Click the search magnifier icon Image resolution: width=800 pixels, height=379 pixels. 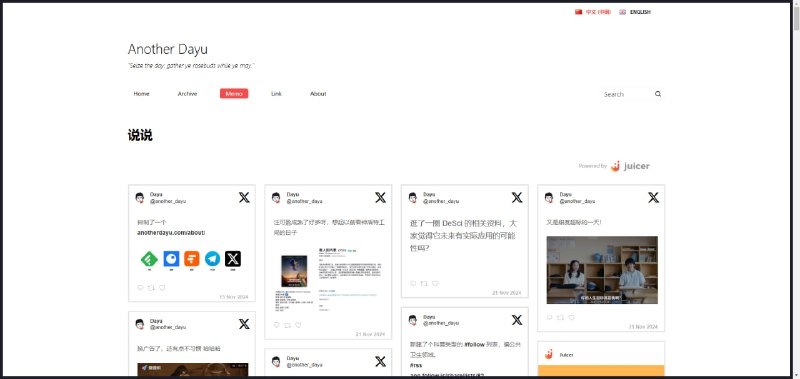[x=658, y=94]
